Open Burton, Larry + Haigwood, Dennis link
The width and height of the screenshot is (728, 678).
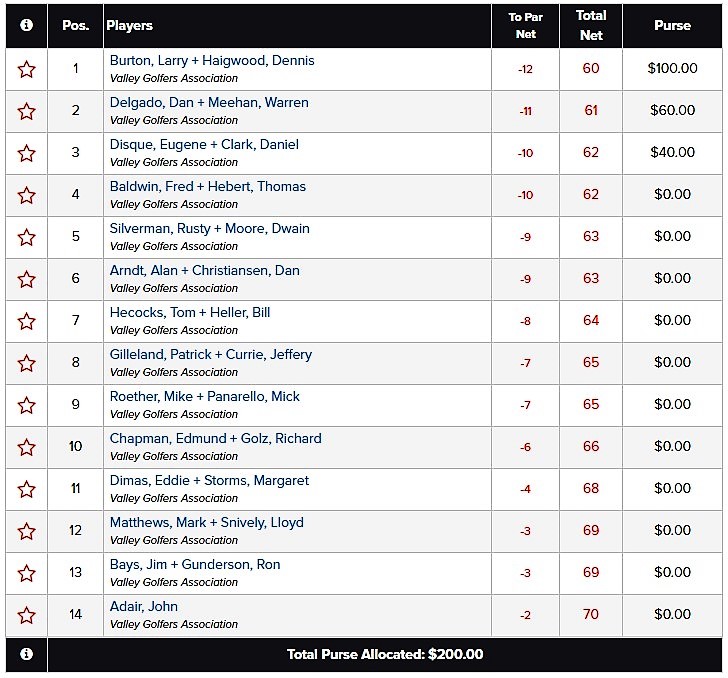point(212,60)
